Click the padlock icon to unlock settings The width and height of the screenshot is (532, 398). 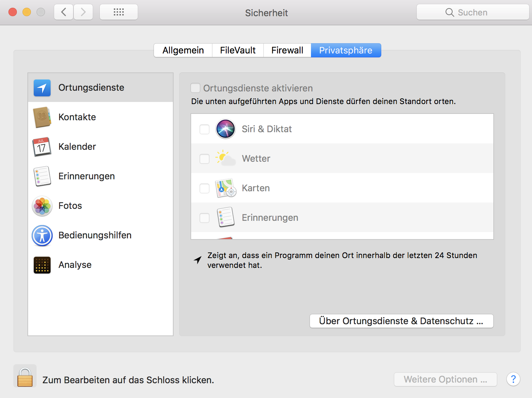coord(25,377)
